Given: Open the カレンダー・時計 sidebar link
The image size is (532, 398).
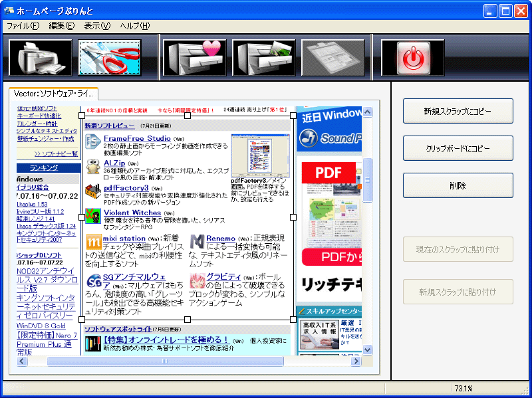Looking at the screenshot, I should click(37, 124).
